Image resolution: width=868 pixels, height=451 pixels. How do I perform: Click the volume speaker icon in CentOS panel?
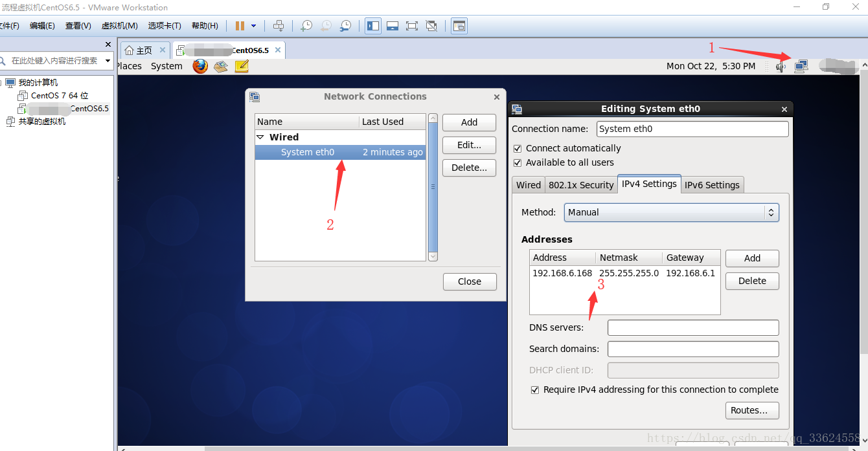[x=781, y=66]
